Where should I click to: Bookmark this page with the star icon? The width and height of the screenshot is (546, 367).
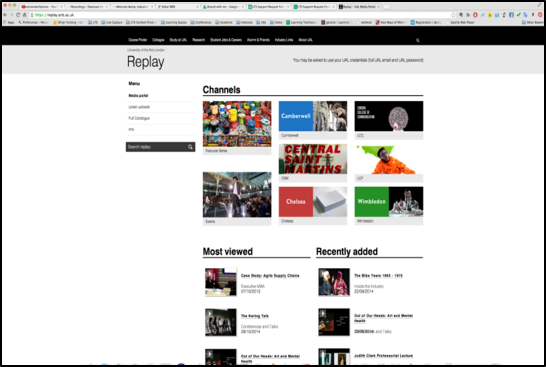coord(453,15)
